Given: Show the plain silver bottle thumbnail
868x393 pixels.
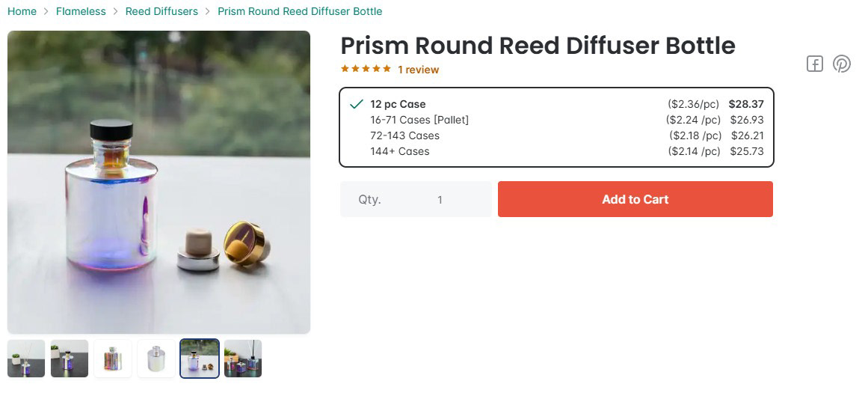Looking at the screenshot, I should pyautogui.click(x=156, y=359).
